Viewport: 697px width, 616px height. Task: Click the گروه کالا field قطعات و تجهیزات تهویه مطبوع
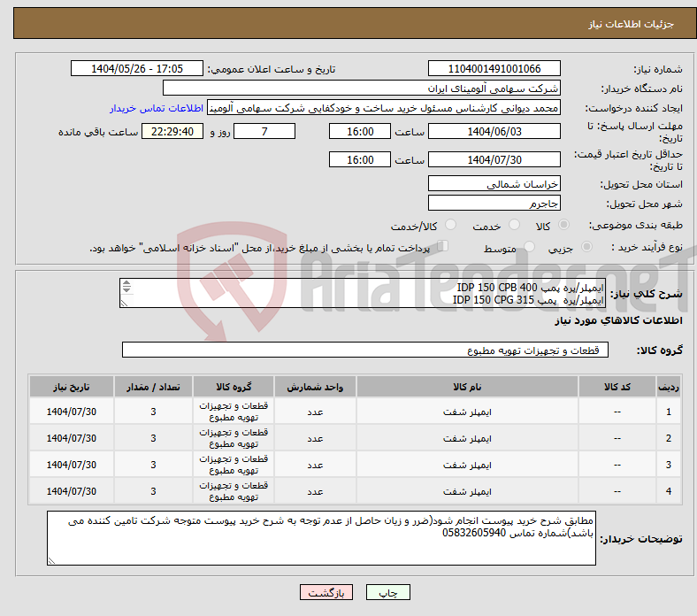[x=365, y=350]
